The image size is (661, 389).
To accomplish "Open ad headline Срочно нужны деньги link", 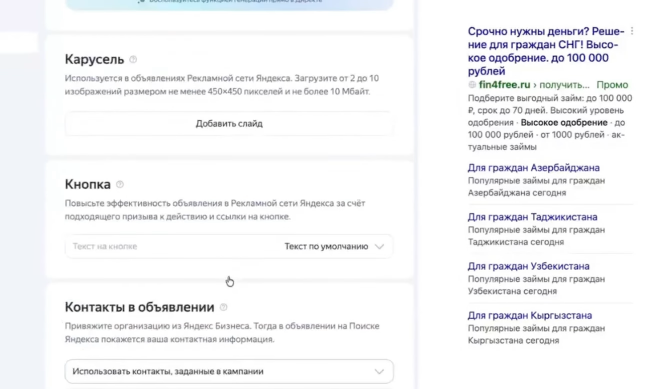I will pyautogui.click(x=546, y=51).
